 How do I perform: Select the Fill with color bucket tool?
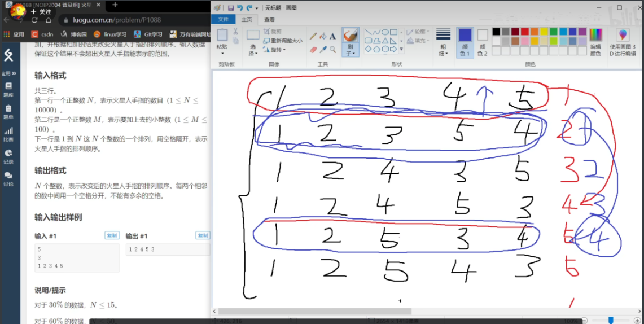pos(323,36)
